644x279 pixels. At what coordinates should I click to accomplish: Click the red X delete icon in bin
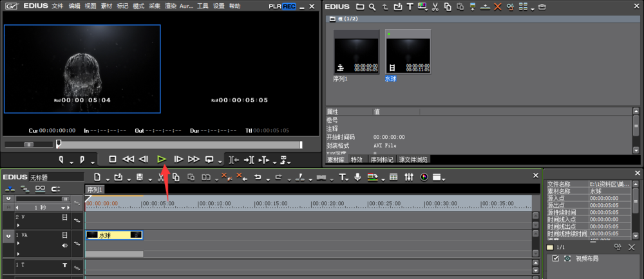tap(497, 7)
